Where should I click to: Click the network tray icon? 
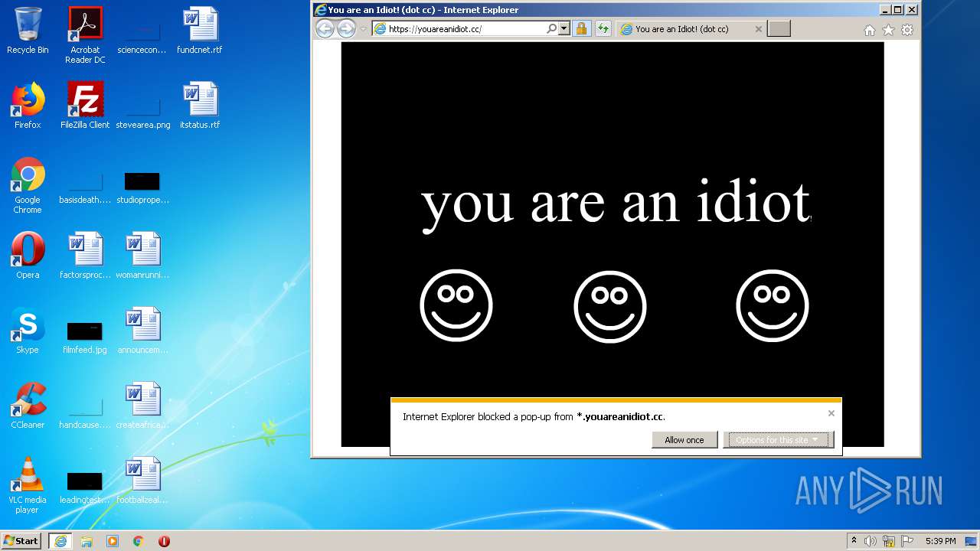click(x=889, y=541)
